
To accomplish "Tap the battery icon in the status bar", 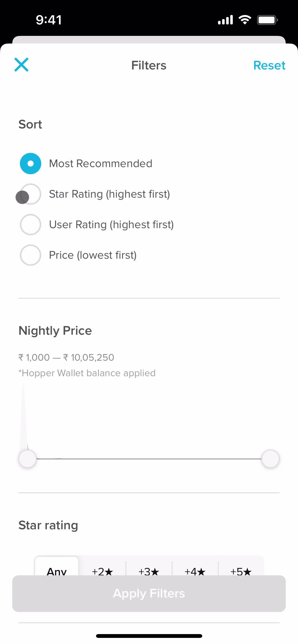I will pos(267,20).
